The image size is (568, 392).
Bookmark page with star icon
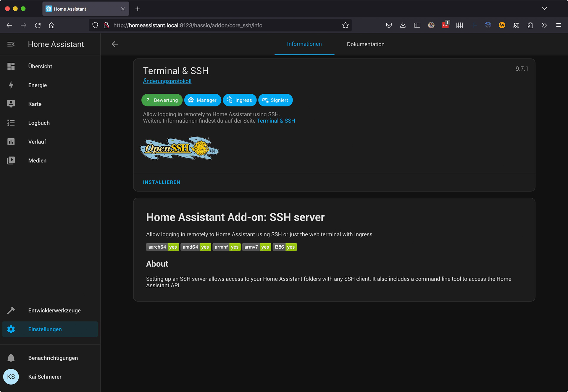coord(345,25)
